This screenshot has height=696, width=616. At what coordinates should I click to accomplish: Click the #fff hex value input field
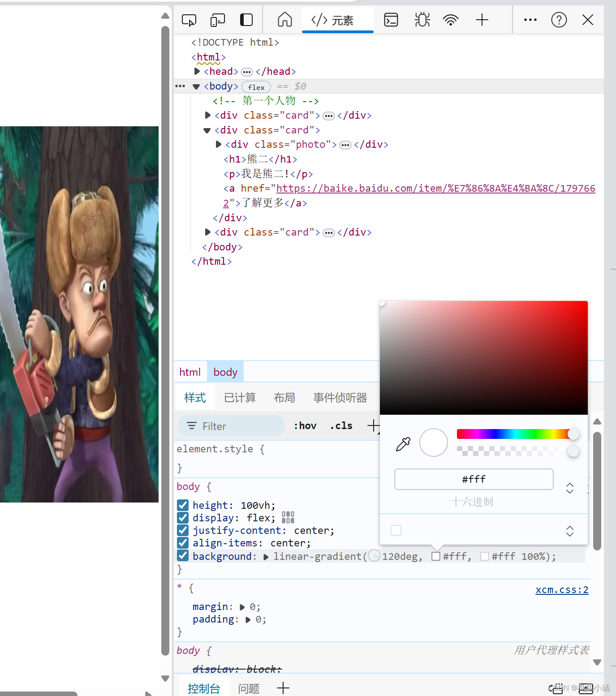tap(474, 479)
